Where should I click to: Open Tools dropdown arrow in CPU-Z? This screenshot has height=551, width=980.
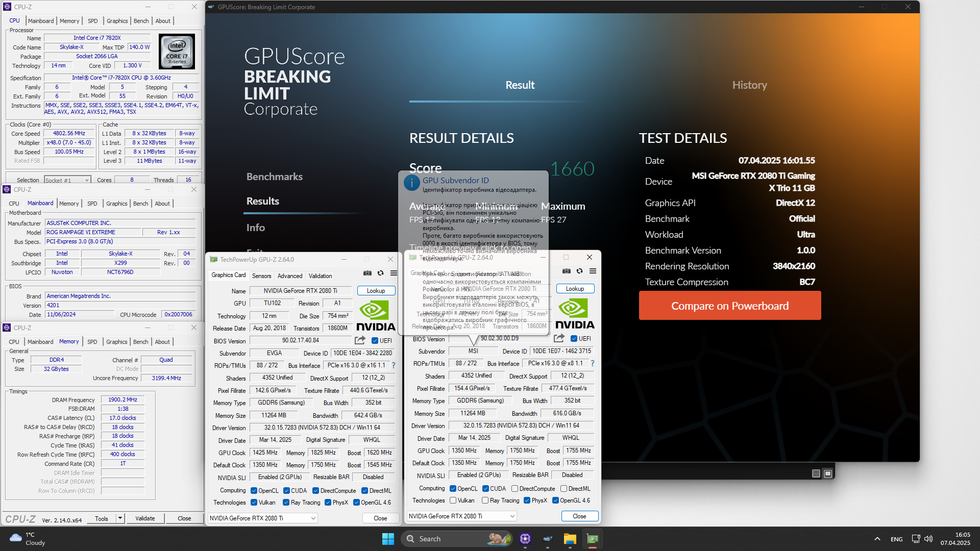[x=120, y=518]
